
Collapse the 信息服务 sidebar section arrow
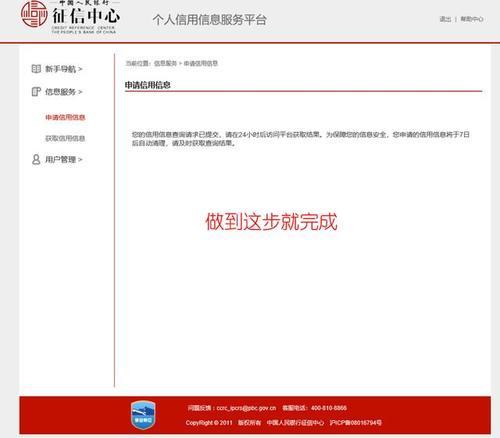[x=80, y=92]
